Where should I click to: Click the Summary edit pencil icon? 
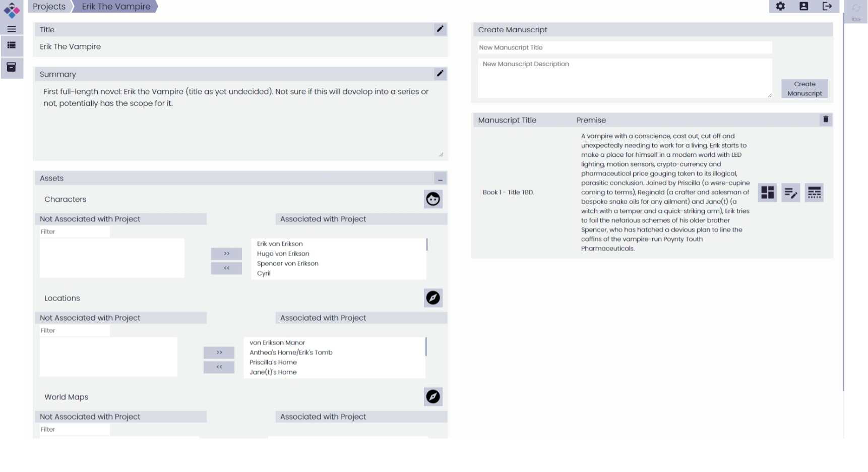tap(440, 74)
